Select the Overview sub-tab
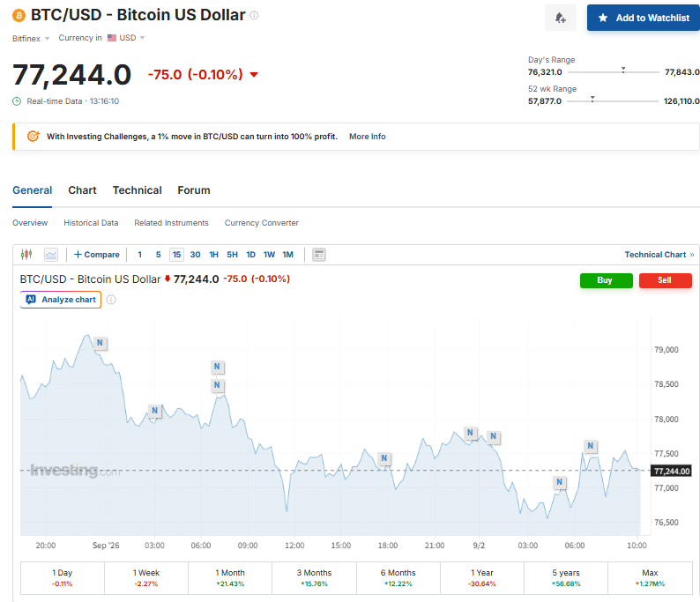Viewport: 700px width, 602px height. point(30,223)
